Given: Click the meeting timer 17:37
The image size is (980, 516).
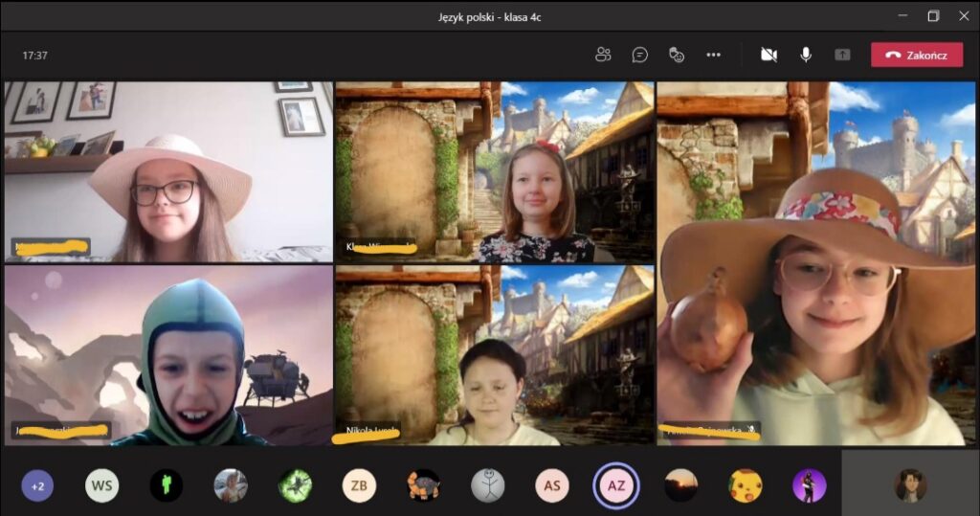Looking at the screenshot, I should pyautogui.click(x=35, y=55).
